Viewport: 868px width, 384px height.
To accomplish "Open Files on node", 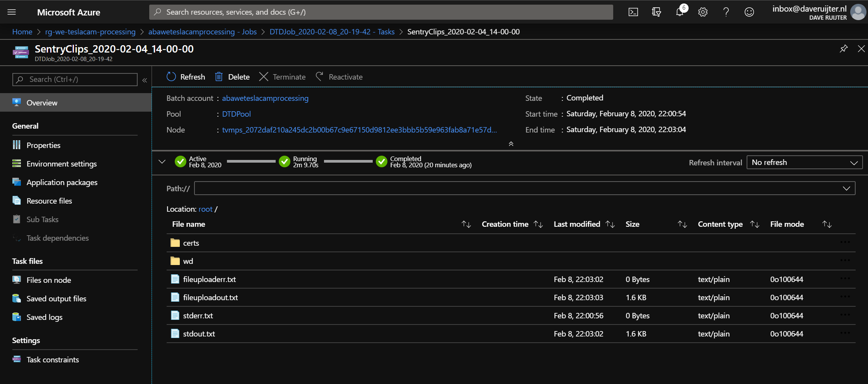I will click(49, 280).
